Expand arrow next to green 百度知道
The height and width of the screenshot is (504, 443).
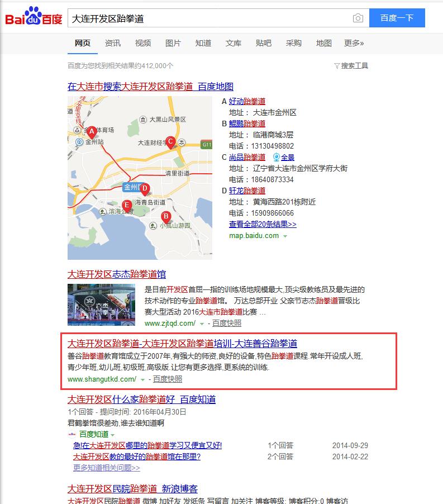coord(112,435)
